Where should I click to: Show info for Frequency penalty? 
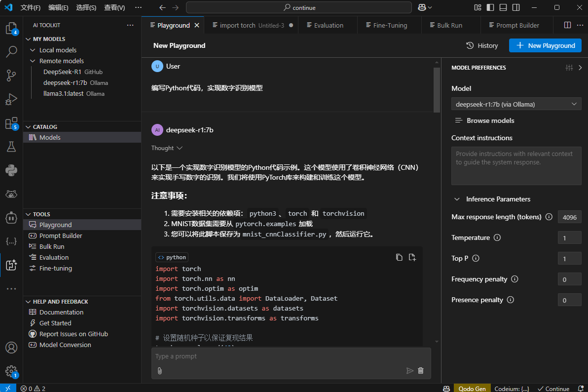[x=514, y=278]
